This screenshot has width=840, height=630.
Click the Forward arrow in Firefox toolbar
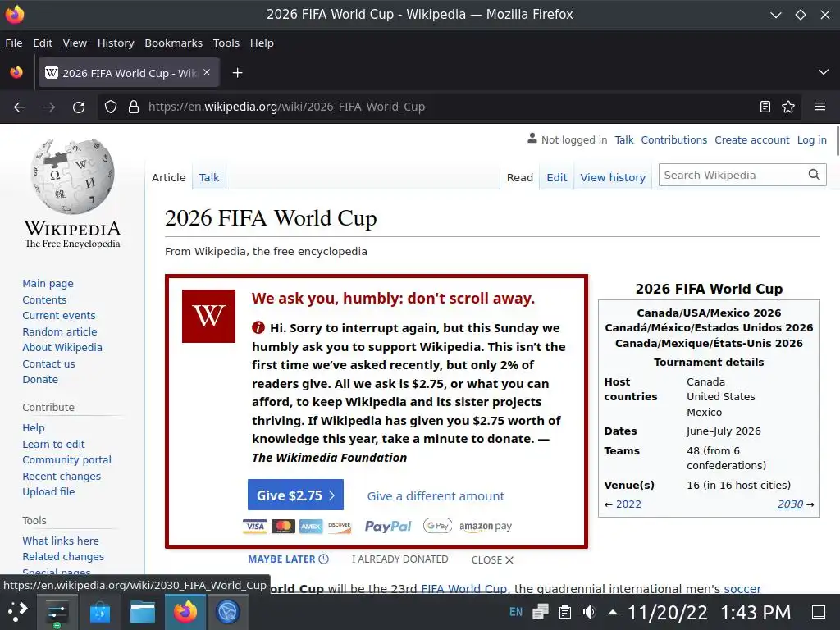[49, 107]
